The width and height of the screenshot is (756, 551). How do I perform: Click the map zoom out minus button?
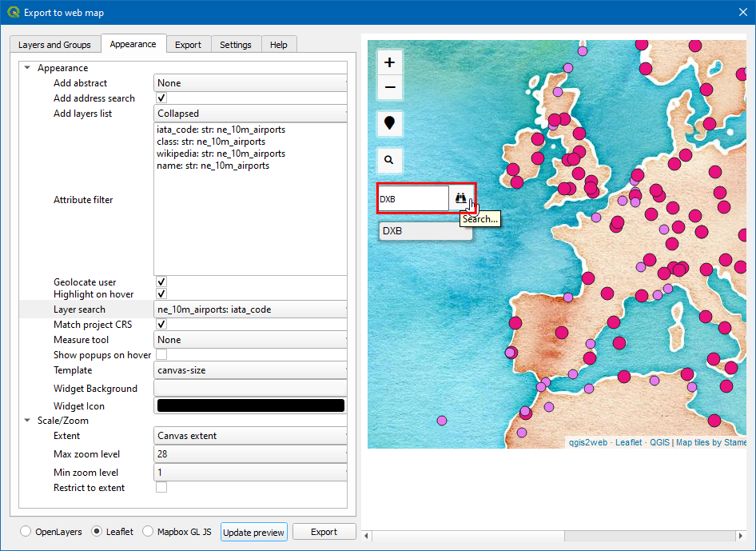(389, 87)
